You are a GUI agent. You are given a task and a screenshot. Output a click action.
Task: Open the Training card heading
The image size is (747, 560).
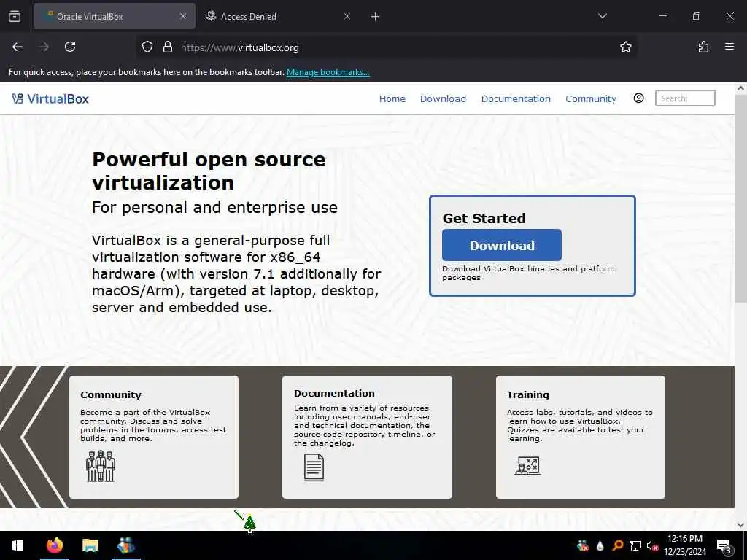pos(528,394)
